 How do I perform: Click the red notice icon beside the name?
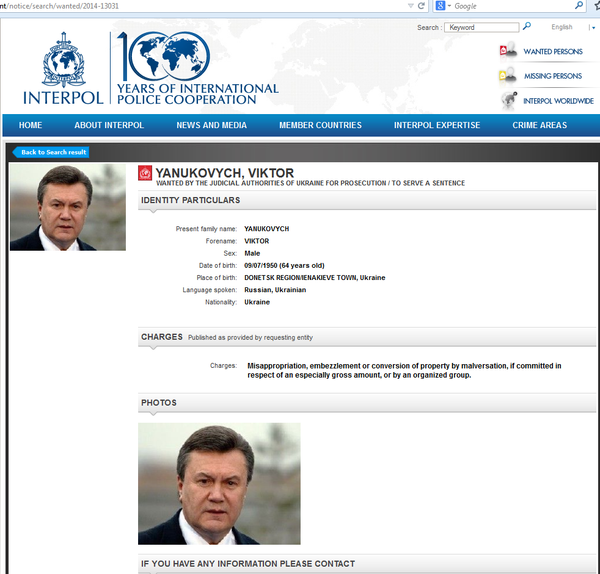(146, 174)
